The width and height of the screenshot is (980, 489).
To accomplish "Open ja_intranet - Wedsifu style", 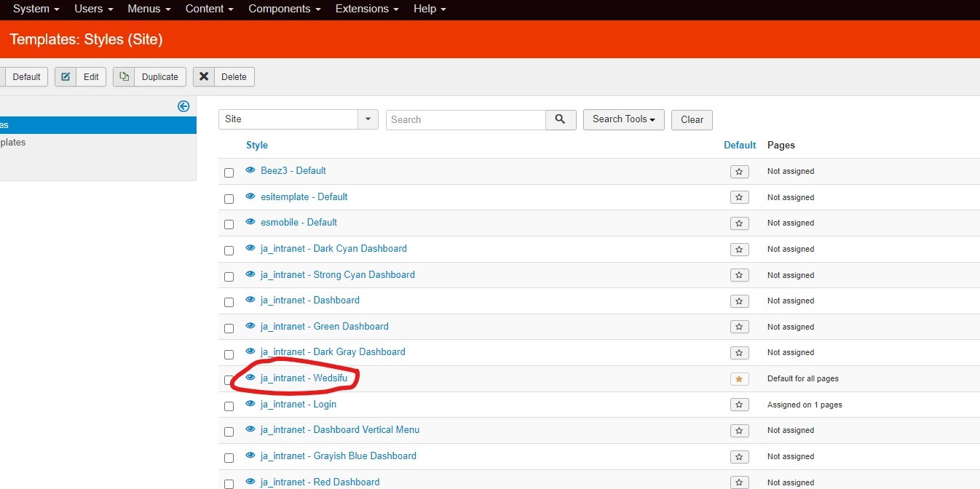I will (x=304, y=378).
